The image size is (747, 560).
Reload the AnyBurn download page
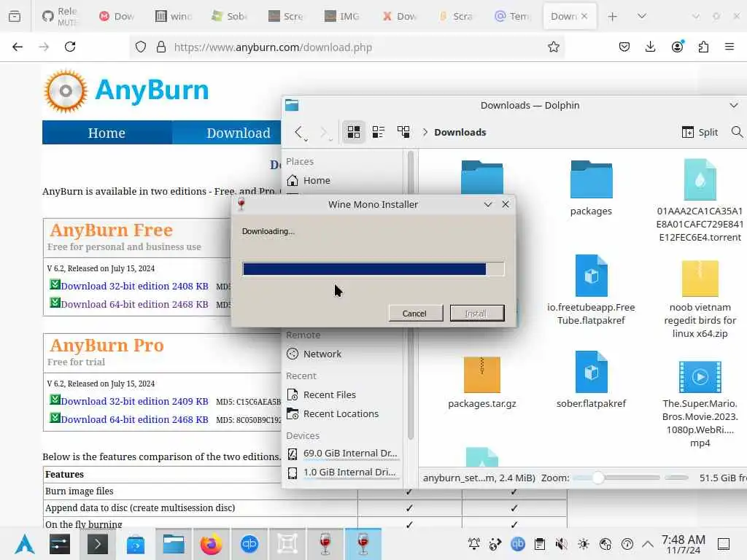pyautogui.click(x=70, y=47)
